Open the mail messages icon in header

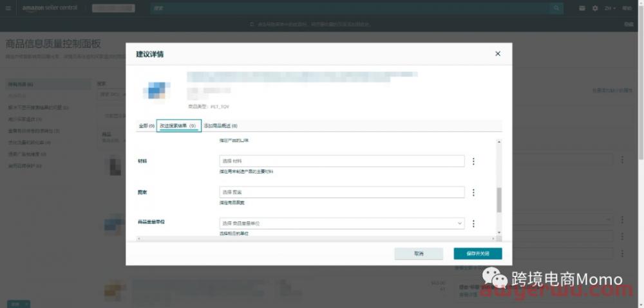pos(582,8)
